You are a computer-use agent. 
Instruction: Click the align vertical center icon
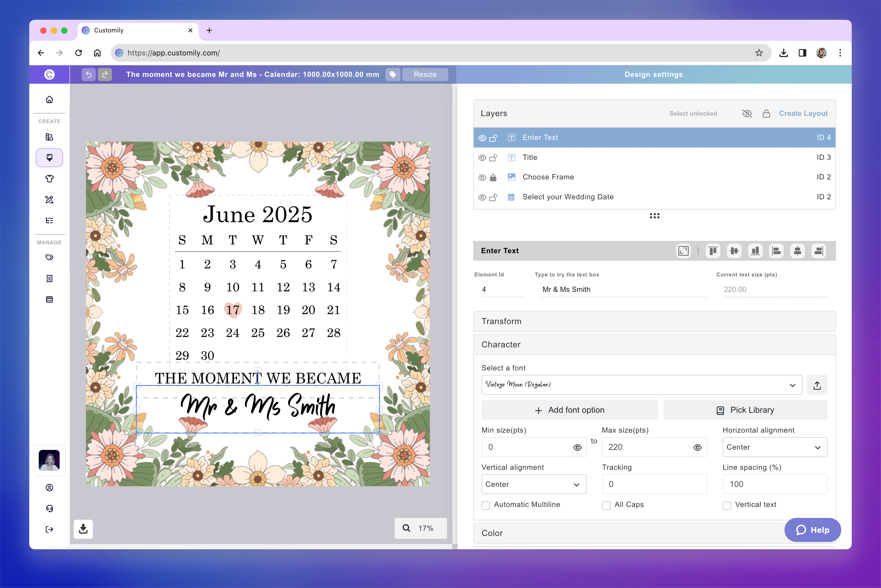734,251
